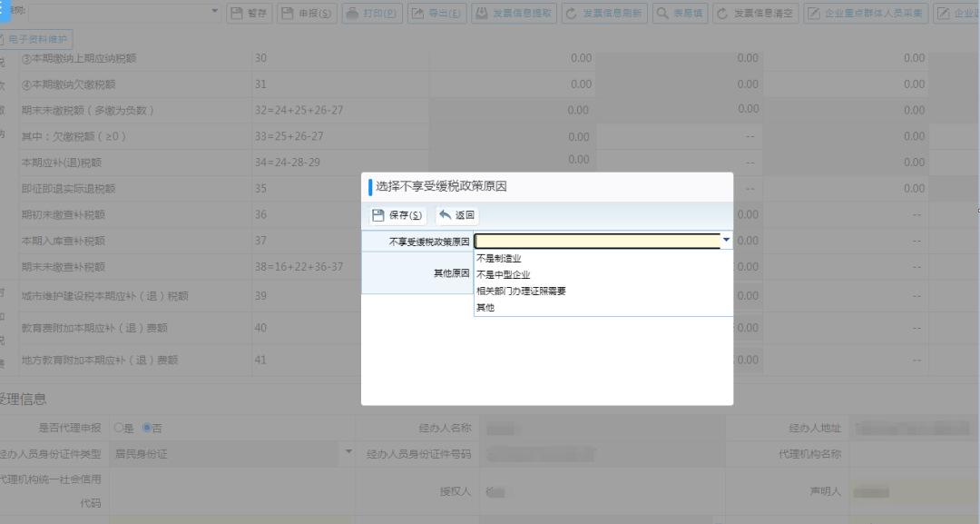The image size is (980, 524).
Task: Click the refresh icon on 发票信息清空
Action: 722,13
